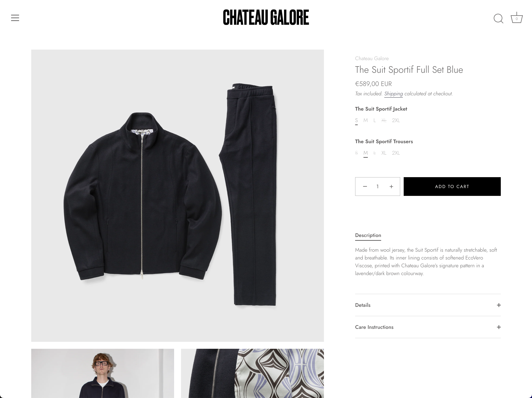Open the shopping cart basket
Viewport: 532px width, 398px height.
(x=516, y=18)
